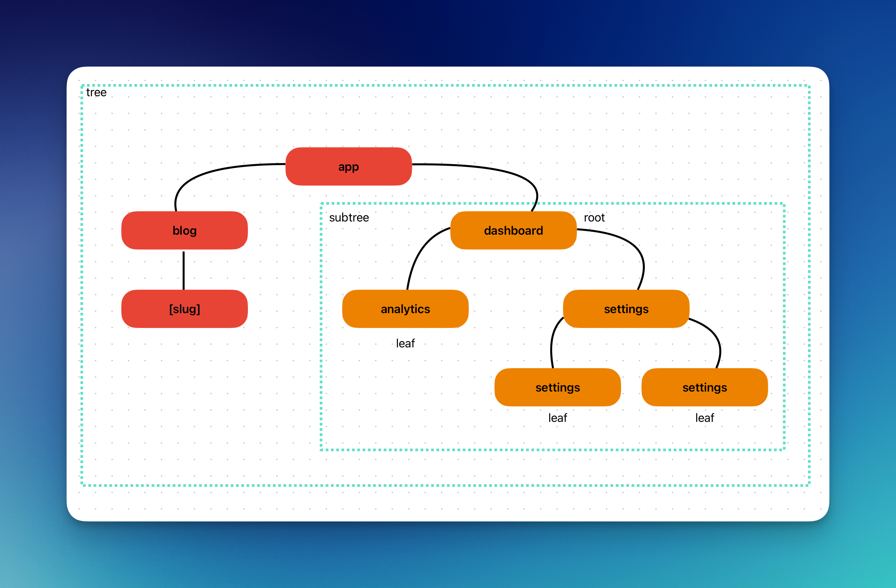Click the settings node under dashboard

coord(626,309)
